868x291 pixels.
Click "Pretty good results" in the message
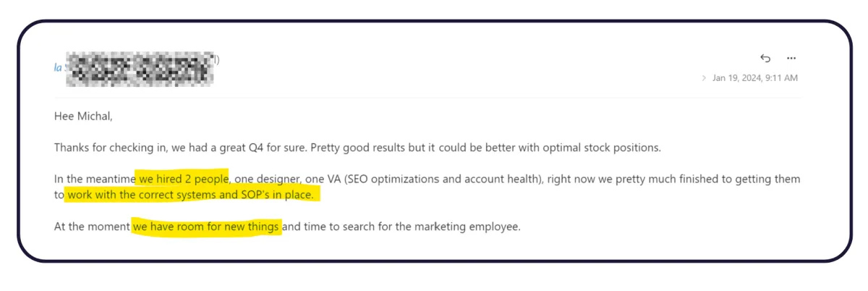point(352,147)
